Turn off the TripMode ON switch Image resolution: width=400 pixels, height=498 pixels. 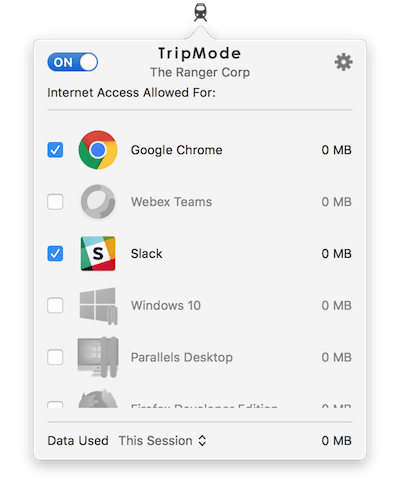73,62
